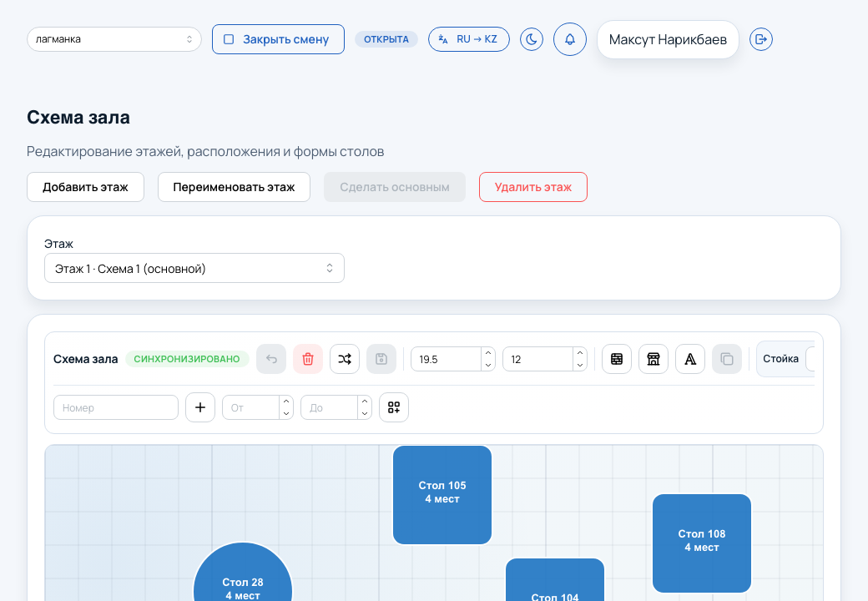Click the grid-plus bulk add icon
Image resolution: width=868 pixels, height=601 pixels.
pos(394,407)
